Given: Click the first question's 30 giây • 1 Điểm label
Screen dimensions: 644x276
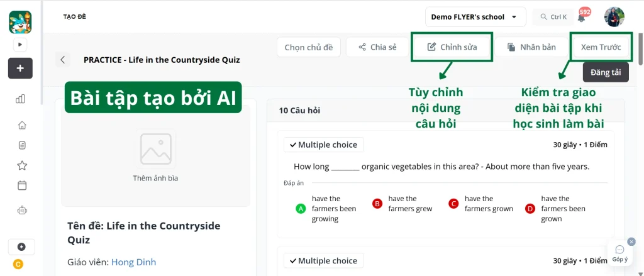Looking at the screenshot, I should pyautogui.click(x=580, y=145).
